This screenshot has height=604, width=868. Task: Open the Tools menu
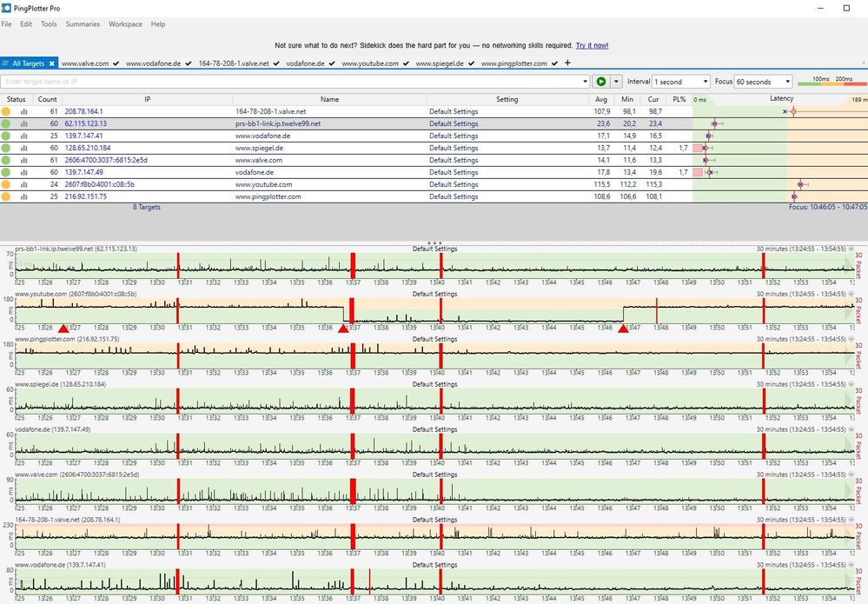49,24
